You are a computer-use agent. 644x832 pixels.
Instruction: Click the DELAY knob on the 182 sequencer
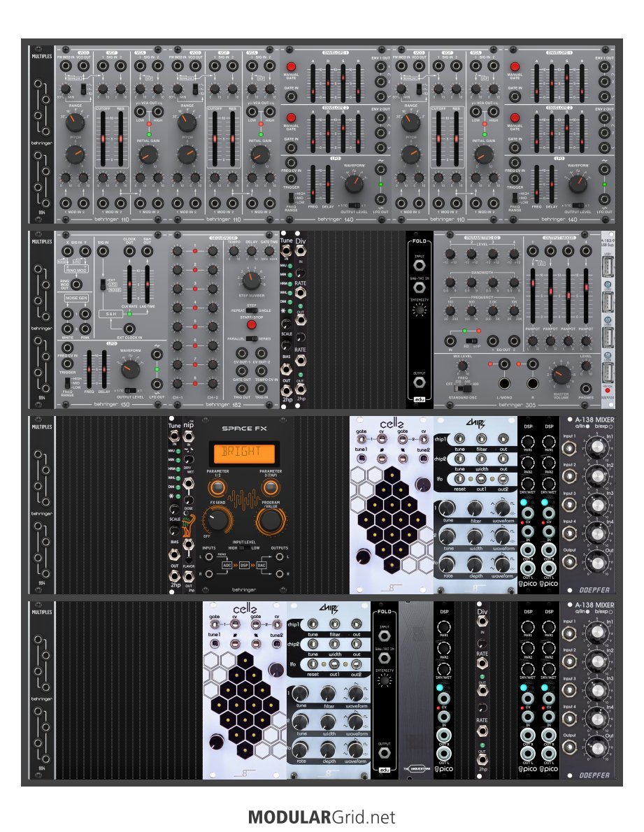[x=252, y=252]
